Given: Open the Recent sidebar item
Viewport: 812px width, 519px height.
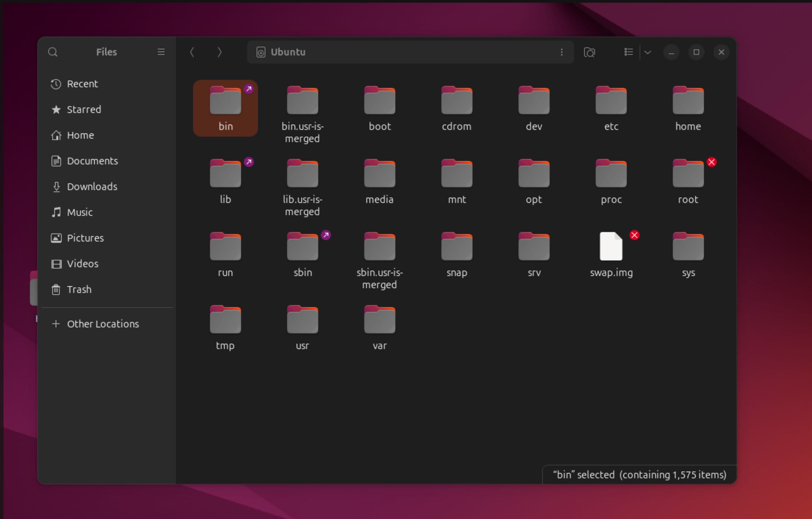Looking at the screenshot, I should coord(82,84).
